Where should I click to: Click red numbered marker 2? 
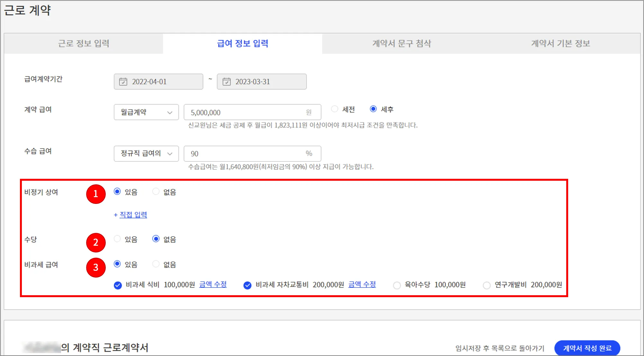pos(96,242)
